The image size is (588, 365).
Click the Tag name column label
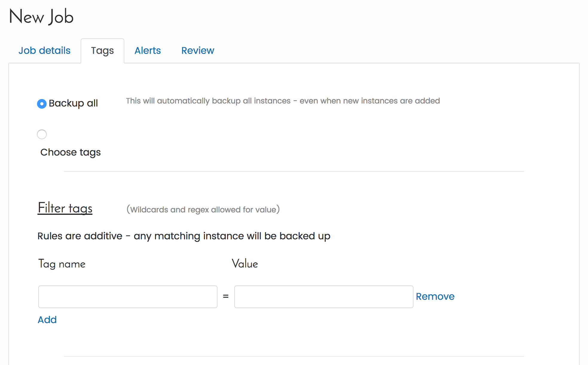coord(62,264)
